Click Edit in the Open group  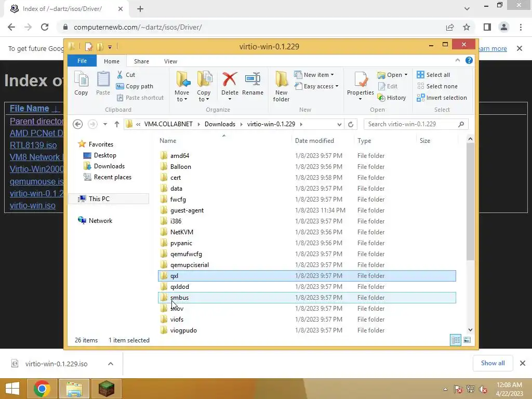pos(388,86)
